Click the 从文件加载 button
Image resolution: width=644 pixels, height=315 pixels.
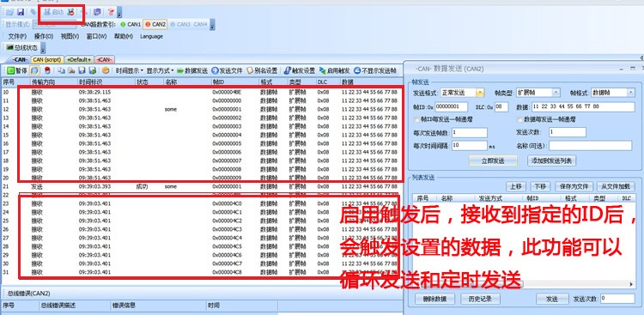coord(616,186)
